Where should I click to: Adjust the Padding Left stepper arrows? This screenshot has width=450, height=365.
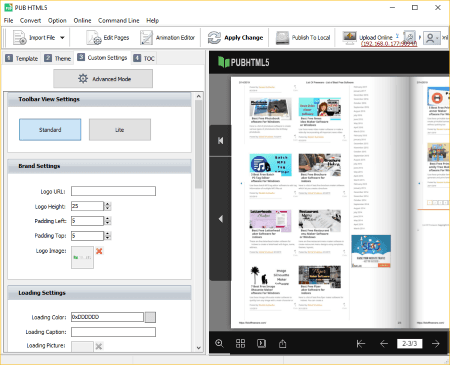pyautogui.click(x=108, y=221)
